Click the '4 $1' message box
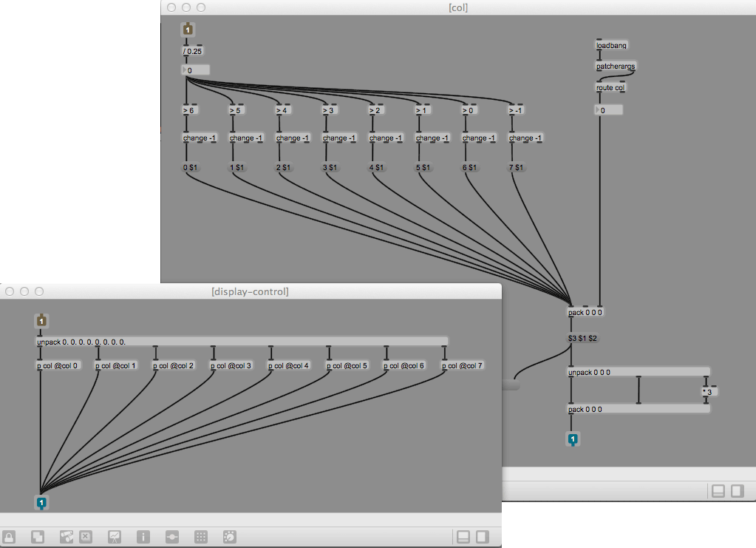756x548 pixels. tap(377, 167)
